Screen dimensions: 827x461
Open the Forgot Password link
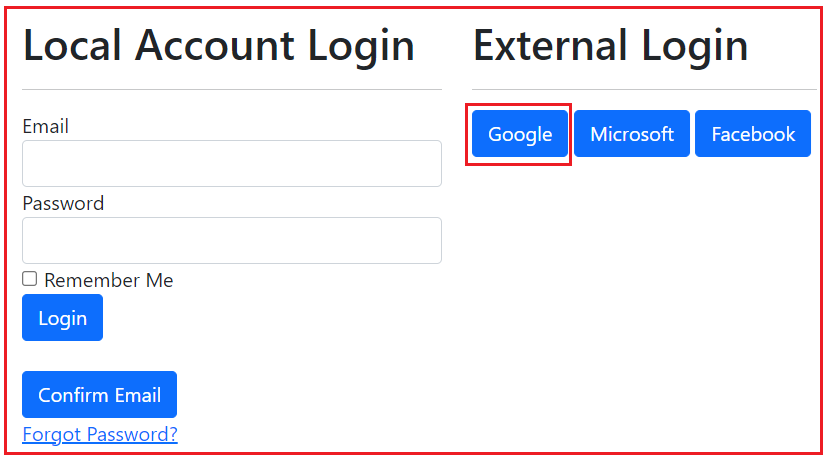pyautogui.click(x=100, y=434)
